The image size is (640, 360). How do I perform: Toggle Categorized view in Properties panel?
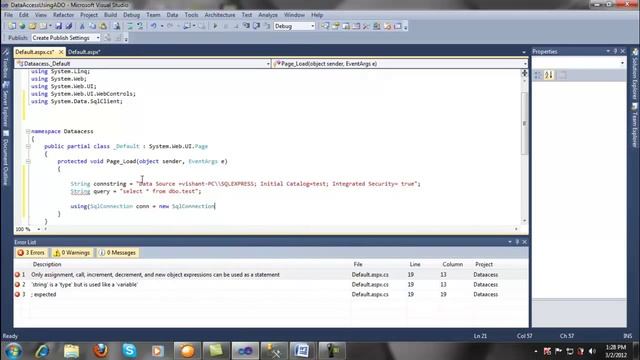click(538, 75)
